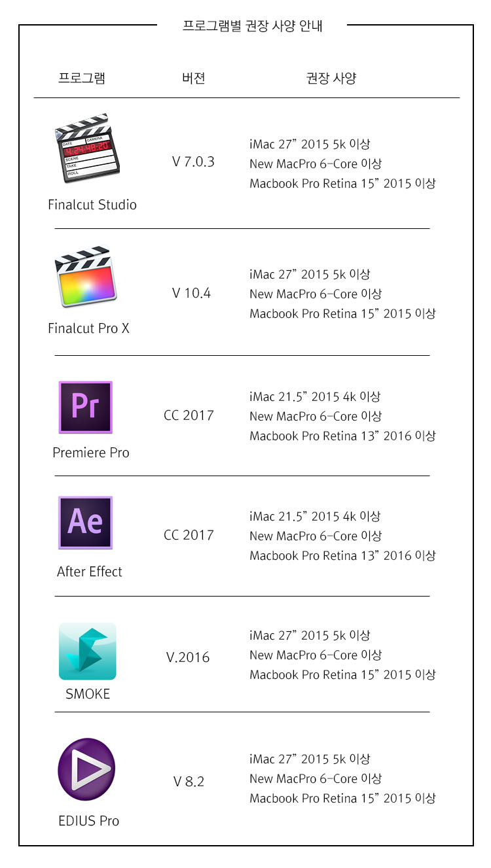Click the Finalcut Studio label
Image resolution: width=491 pixels, height=868 pixels.
92,205
